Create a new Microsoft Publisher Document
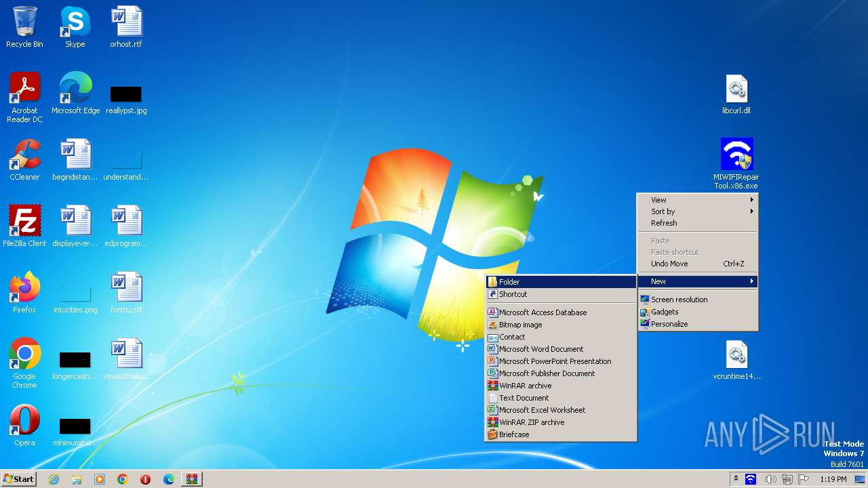Screen dimensions: 868x488 [561, 373]
